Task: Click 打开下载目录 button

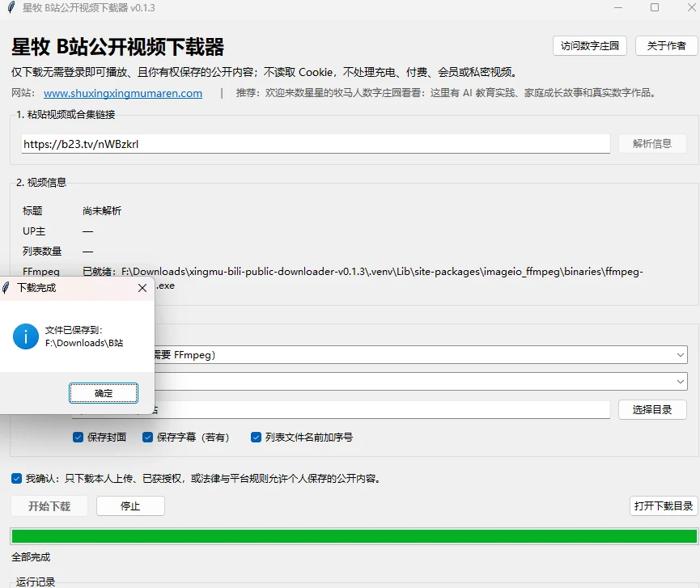Action: tap(664, 506)
